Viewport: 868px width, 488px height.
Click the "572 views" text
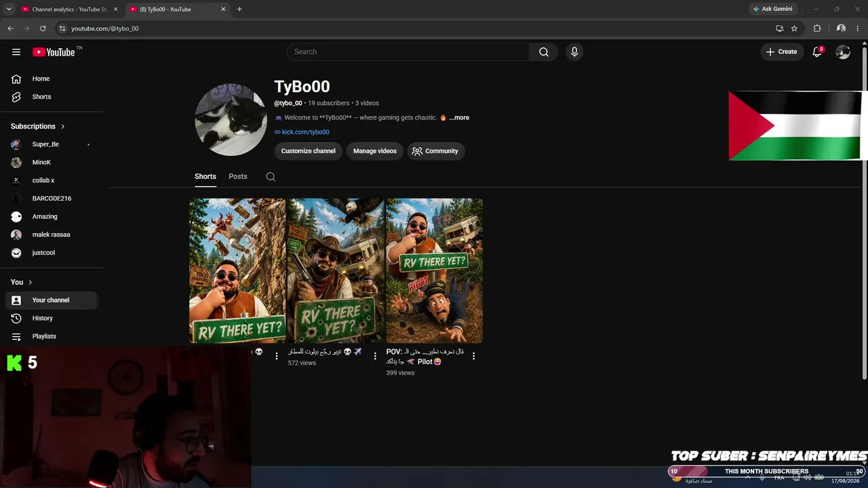tap(302, 363)
